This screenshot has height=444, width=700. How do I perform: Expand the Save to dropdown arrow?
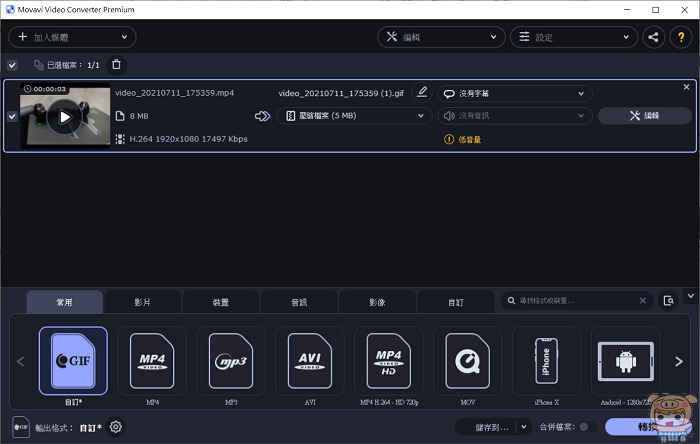tap(524, 427)
